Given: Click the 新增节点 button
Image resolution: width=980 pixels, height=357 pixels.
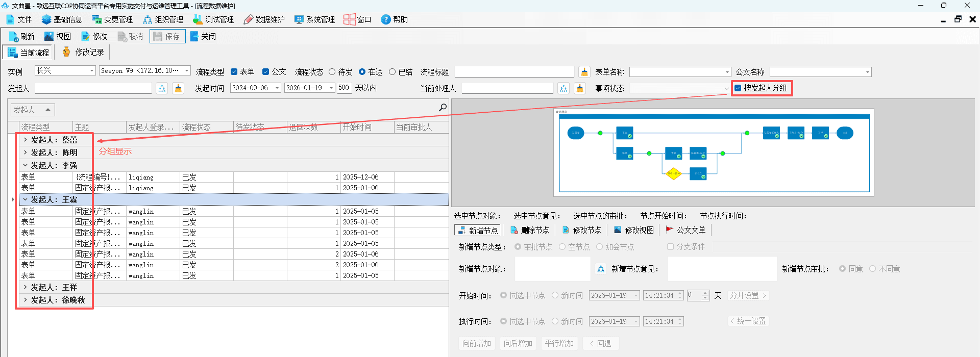Looking at the screenshot, I should coord(478,230).
